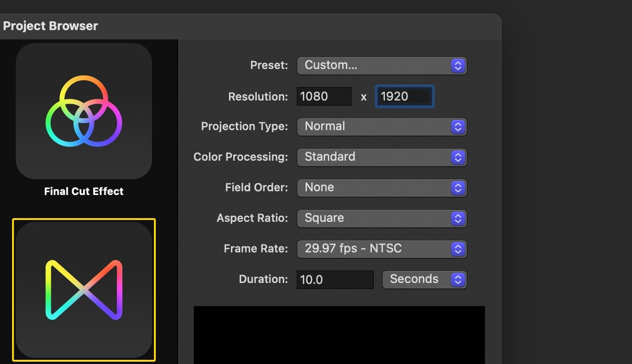Click the Resolution width field 1080
Viewport: 632px width, 364px height.
[324, 96]
